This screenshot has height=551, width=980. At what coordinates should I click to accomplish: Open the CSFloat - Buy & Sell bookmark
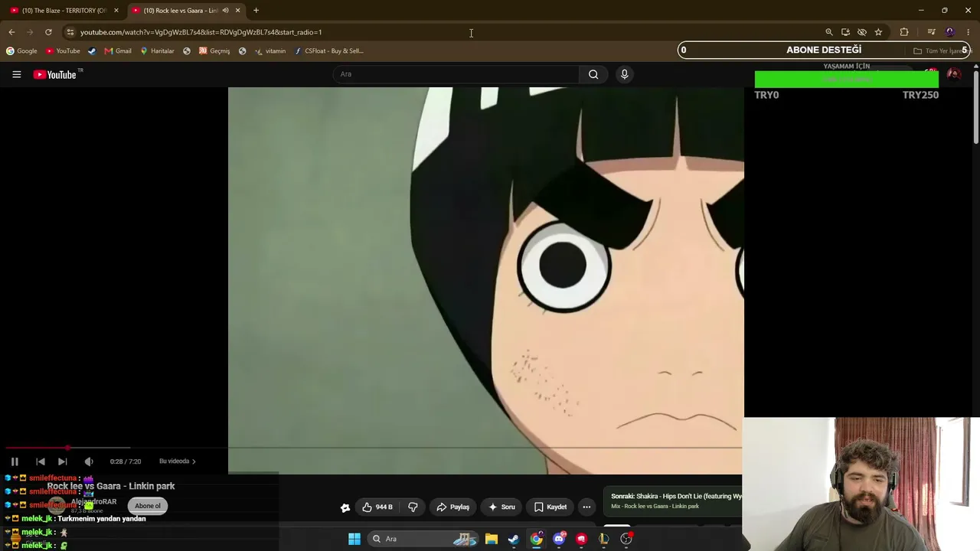click(329, 51)
